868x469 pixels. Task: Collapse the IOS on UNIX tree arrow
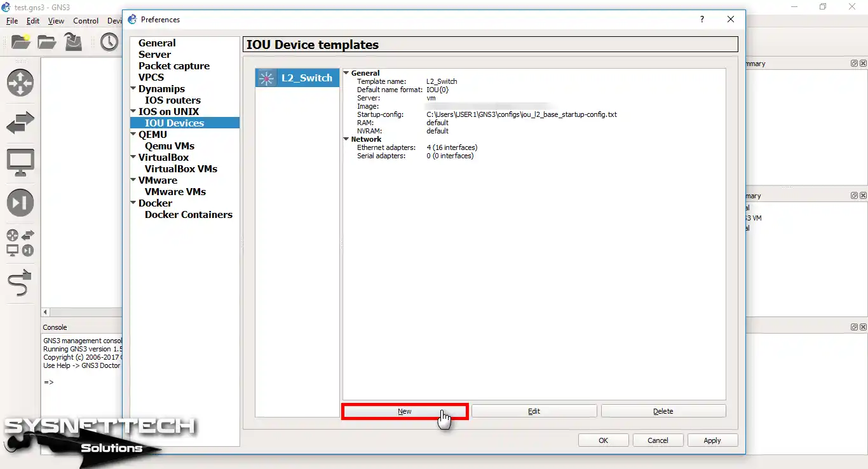[x=133, y=112]
